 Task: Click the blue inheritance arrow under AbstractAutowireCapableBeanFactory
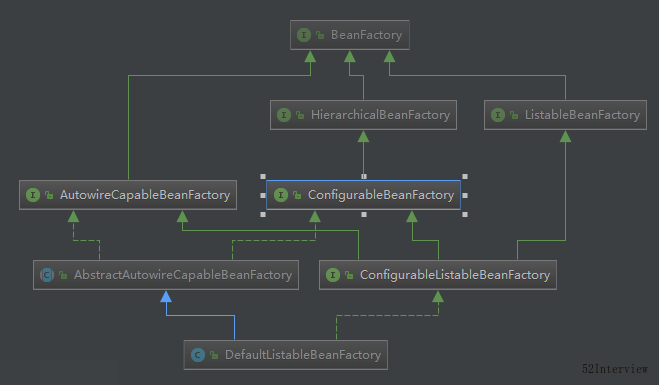point(166,297)
